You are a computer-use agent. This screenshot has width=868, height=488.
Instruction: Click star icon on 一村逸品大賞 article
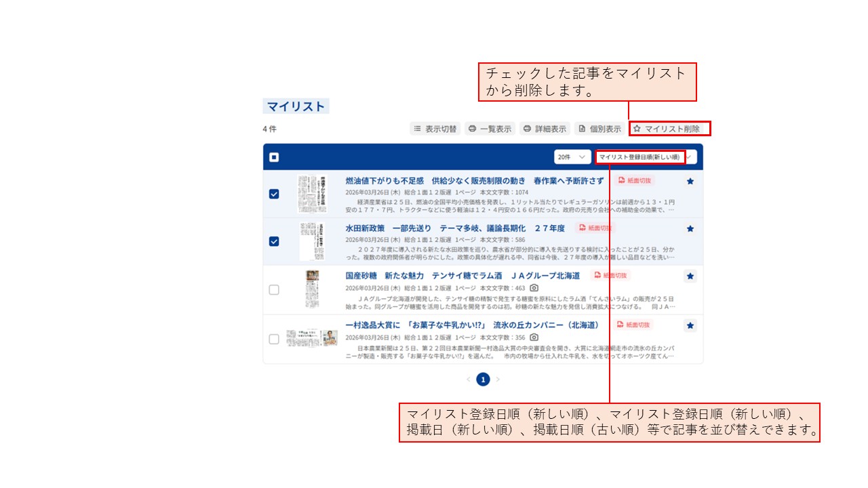point(690,326)
